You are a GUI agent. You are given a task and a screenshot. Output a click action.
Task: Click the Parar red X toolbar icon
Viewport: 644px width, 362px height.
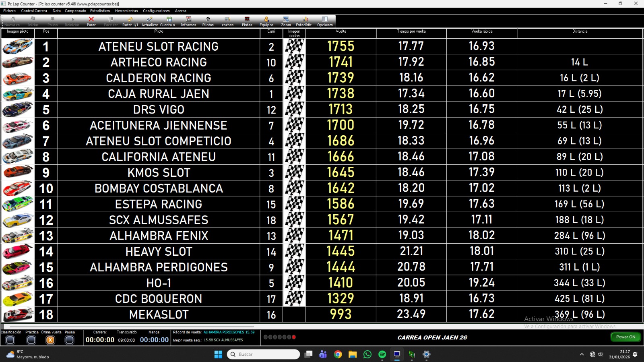91,21
